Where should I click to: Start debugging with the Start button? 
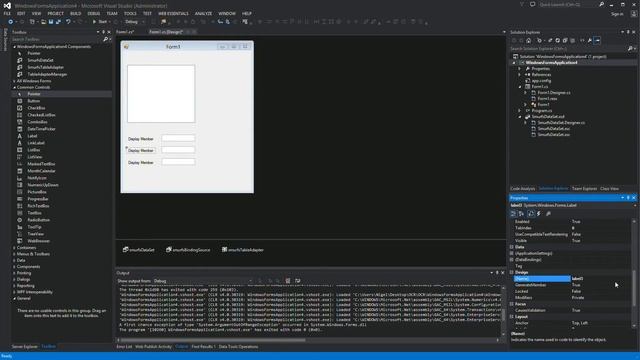(x=100, y=22)
